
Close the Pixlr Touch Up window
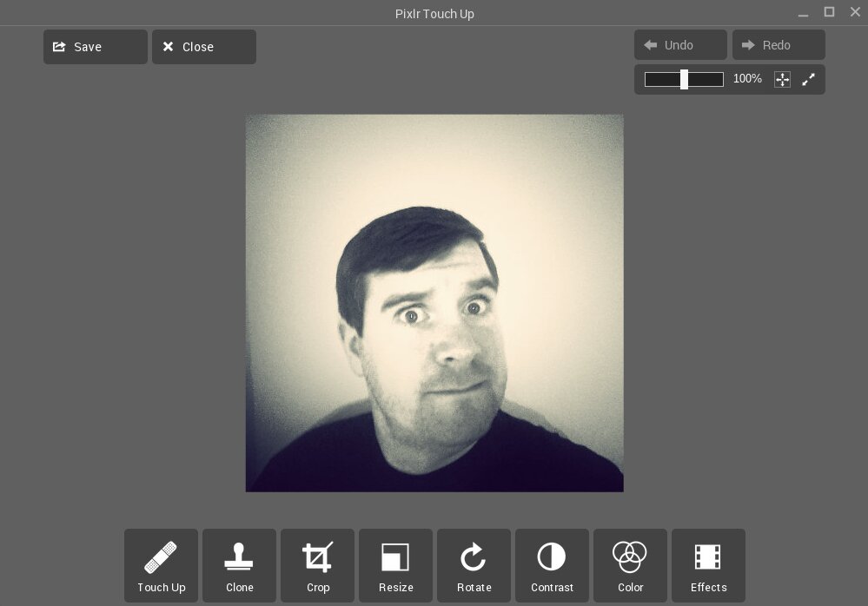[855, 12]
